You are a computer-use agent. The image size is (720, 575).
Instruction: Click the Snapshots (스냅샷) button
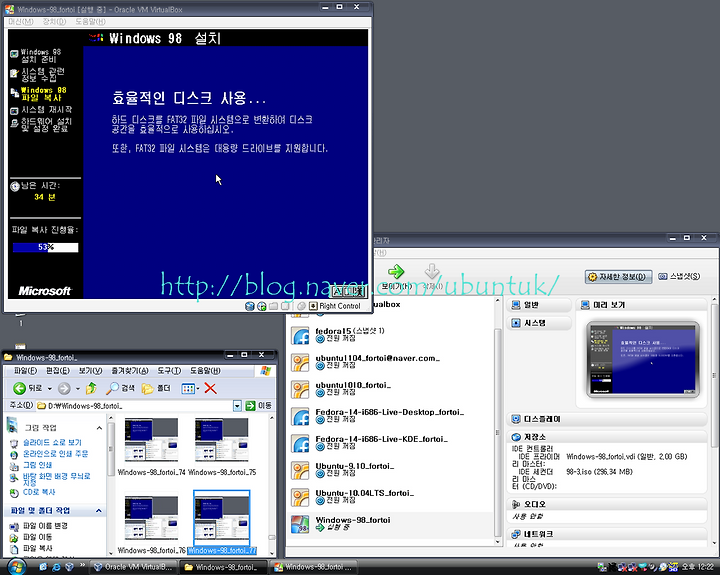click(679, 276)
